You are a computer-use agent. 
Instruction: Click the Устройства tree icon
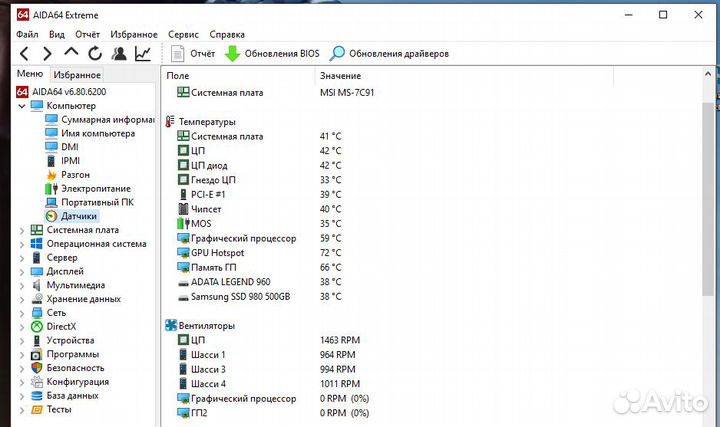click(x=37, y=341)
